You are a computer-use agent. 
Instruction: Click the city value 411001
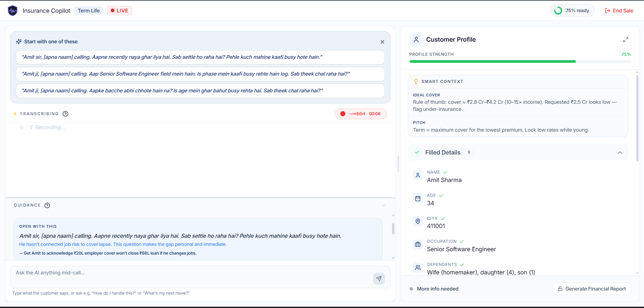436,226
